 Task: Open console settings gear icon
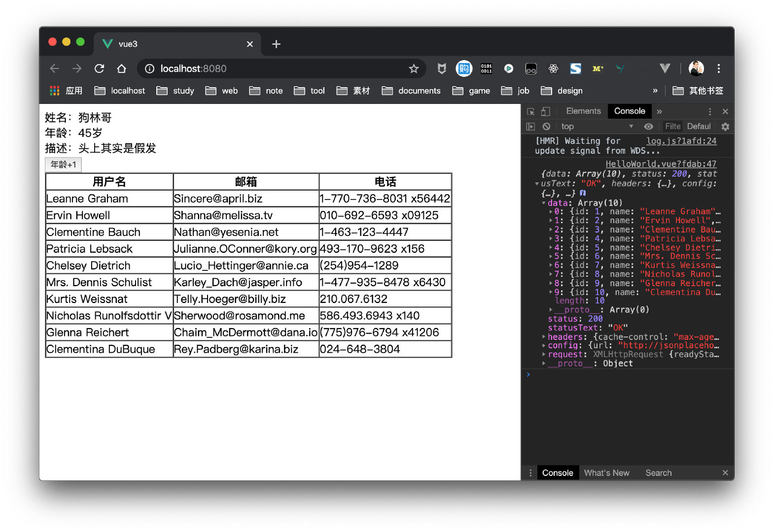[x=725, y=127]
